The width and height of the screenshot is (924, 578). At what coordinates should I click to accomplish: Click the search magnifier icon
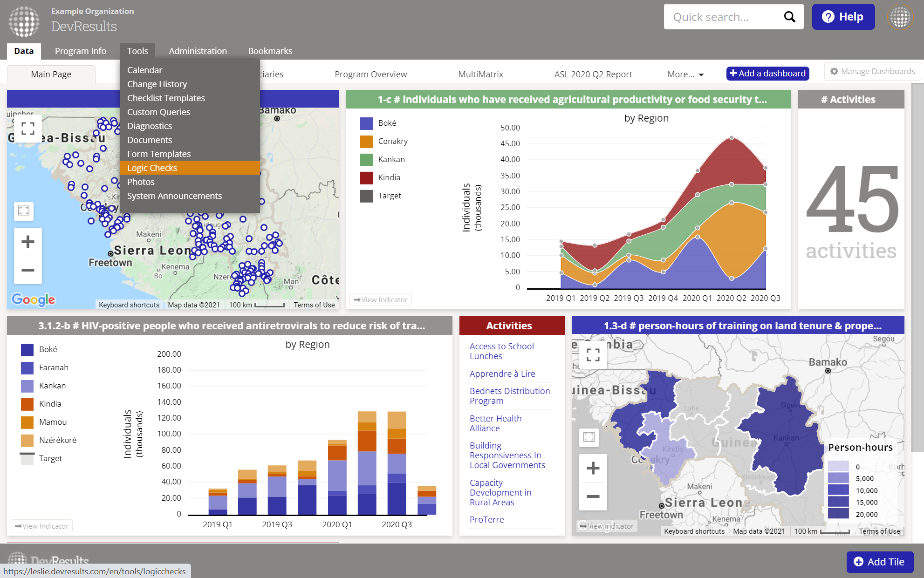point(789,17)
